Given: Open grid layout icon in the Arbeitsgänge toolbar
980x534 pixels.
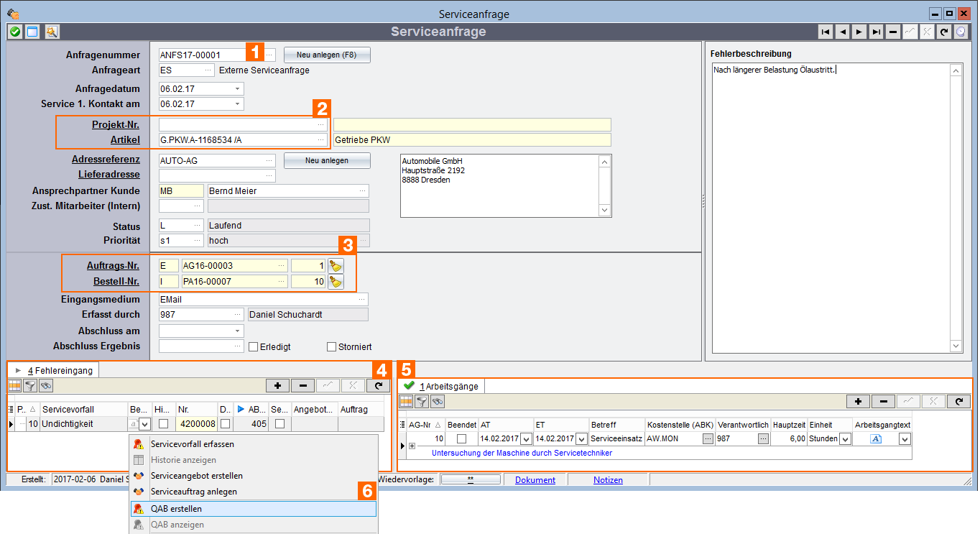Looking at the screenshot, I should (x=407, y=401).
